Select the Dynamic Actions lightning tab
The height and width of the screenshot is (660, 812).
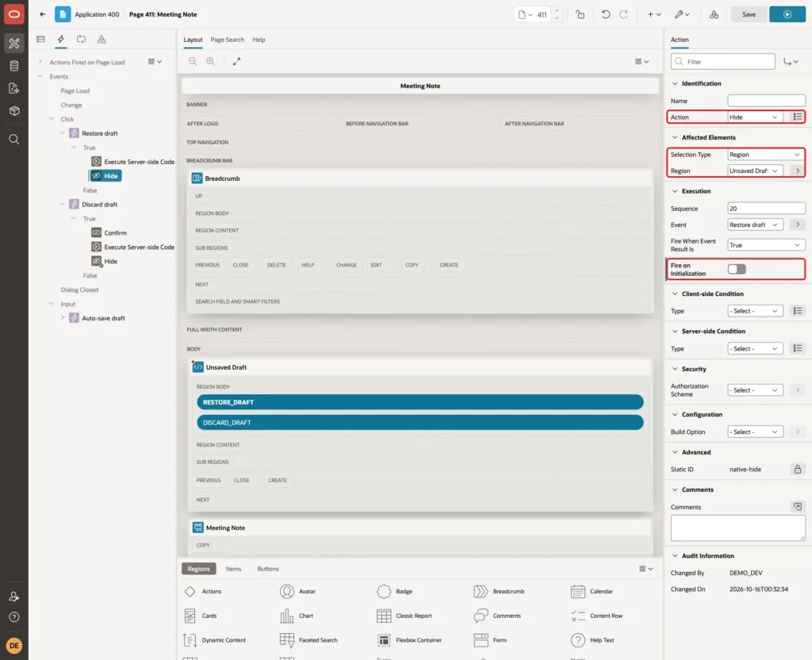coord(60,40)
